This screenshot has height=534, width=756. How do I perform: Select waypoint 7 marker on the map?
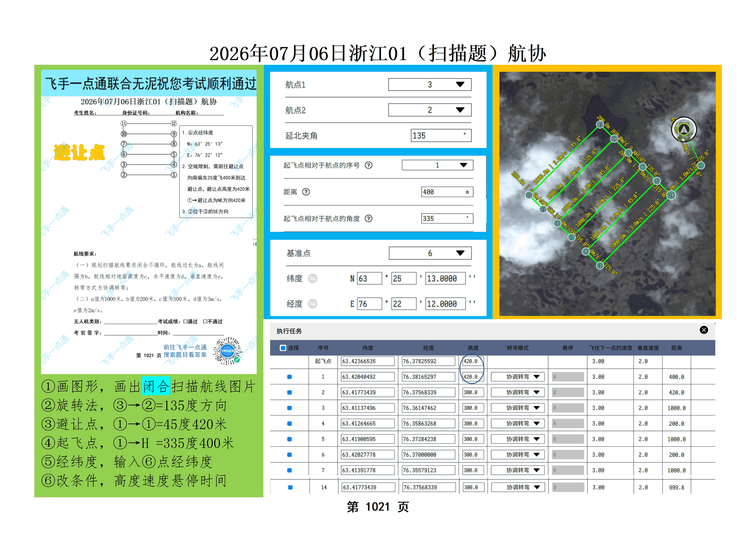[x=571, y=237]
